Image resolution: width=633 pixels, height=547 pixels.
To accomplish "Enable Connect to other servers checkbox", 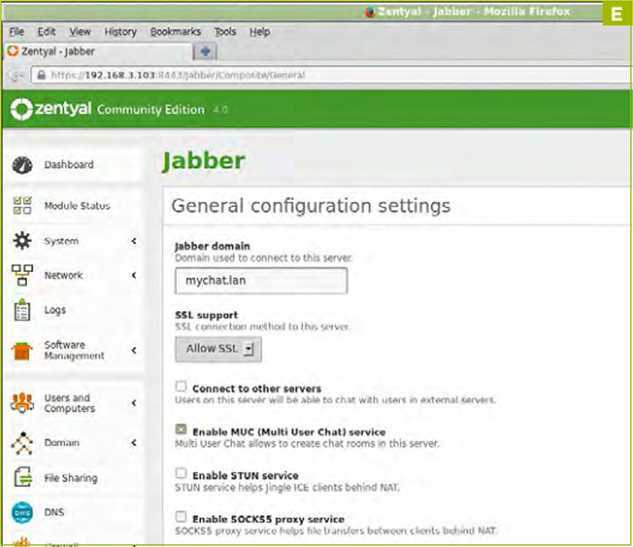I will (181, 386).
